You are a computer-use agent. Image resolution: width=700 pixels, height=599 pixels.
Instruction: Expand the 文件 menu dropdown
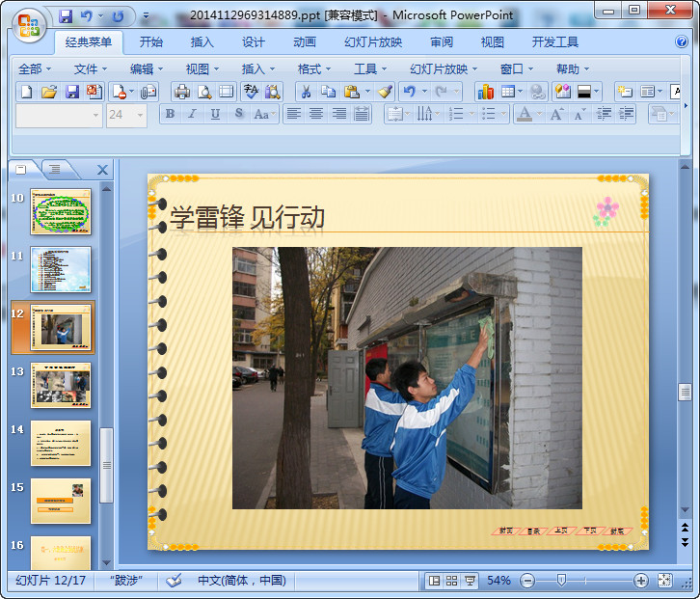pos(91,69)
